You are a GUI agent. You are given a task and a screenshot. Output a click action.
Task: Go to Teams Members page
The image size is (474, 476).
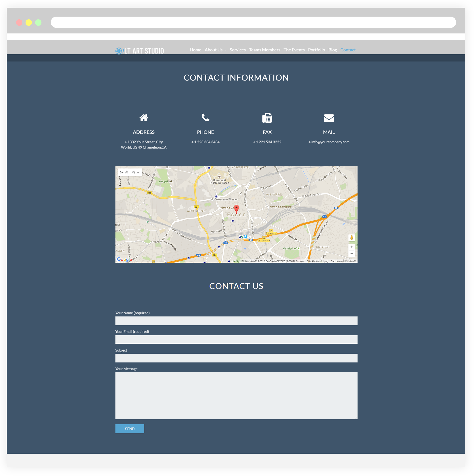click(265, 50)
